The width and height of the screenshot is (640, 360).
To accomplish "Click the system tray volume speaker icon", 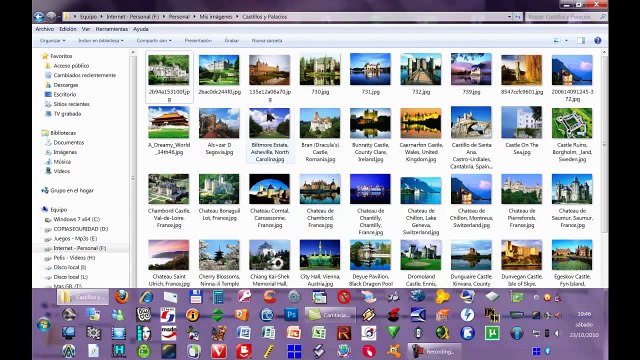I will (557, 333).
